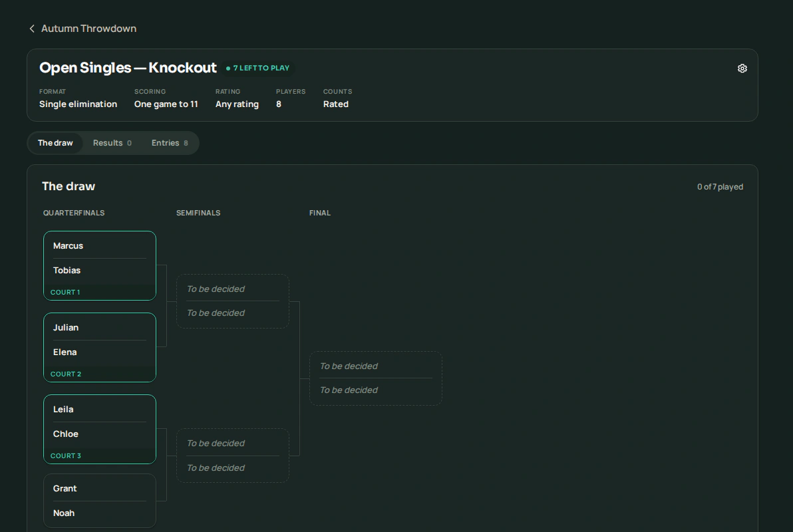Image resolution: width=793 pixels, height=532 pixels.
Task: Click the COURT 1 label
Action: tap(65, 293)
